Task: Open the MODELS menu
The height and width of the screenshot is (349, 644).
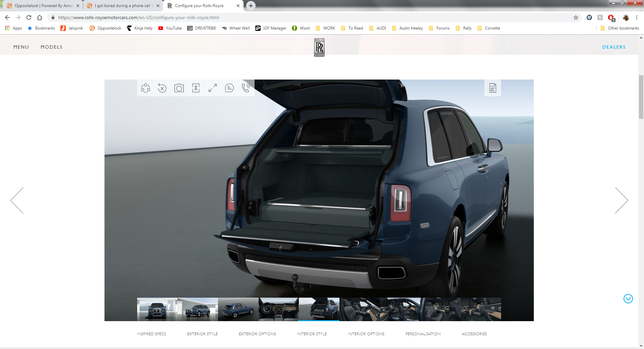Action: pos(52,47)
